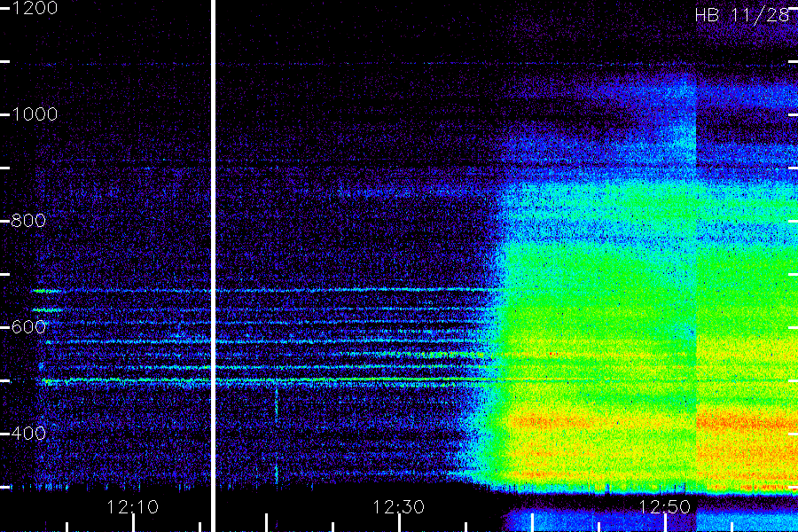Click the 12:50 time axis label

(x=664, y=507)
